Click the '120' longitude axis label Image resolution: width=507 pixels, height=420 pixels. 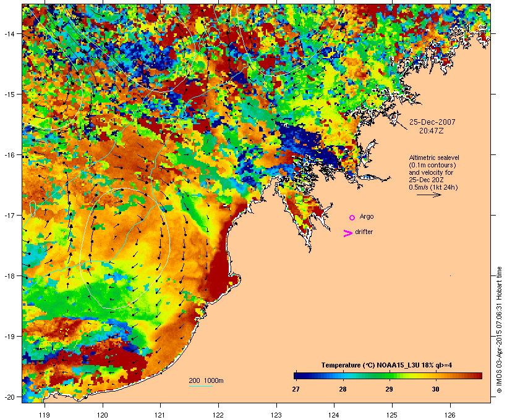point(103,415)
